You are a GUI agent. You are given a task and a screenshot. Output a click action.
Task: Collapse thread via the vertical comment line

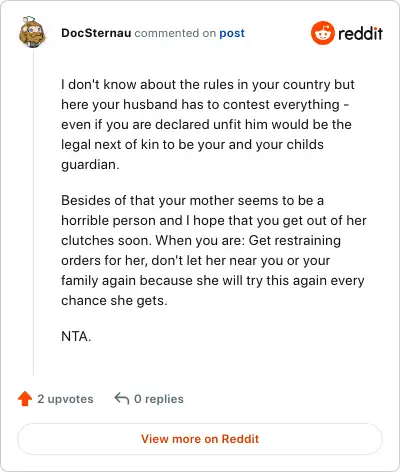click(x=33, y=212)
